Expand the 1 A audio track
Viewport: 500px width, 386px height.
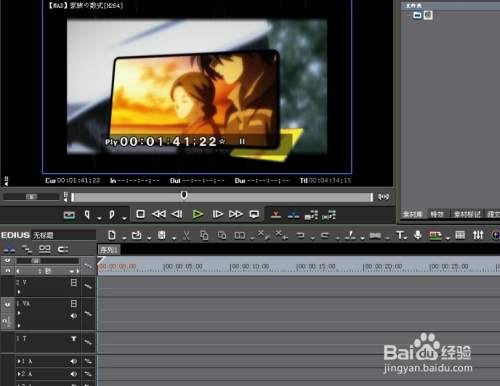point(20,361)
